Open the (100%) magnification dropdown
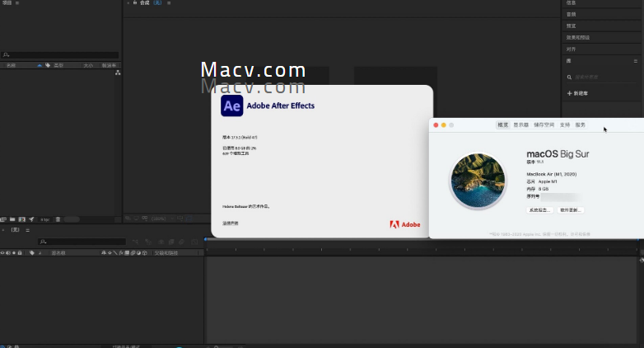 click(163, 219)
